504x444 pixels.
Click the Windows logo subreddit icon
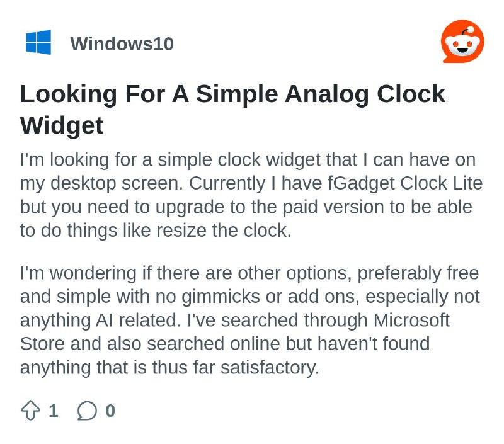point(38,42)
